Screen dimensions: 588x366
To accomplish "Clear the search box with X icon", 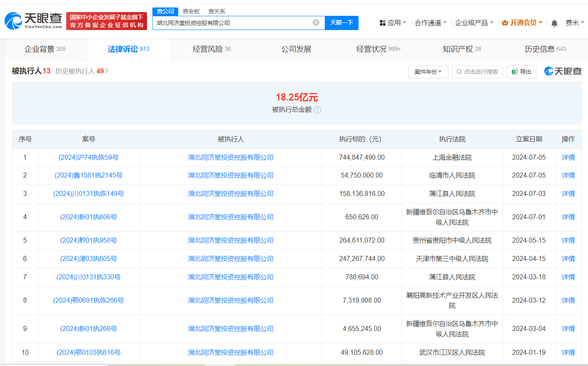I will point(316,23).
